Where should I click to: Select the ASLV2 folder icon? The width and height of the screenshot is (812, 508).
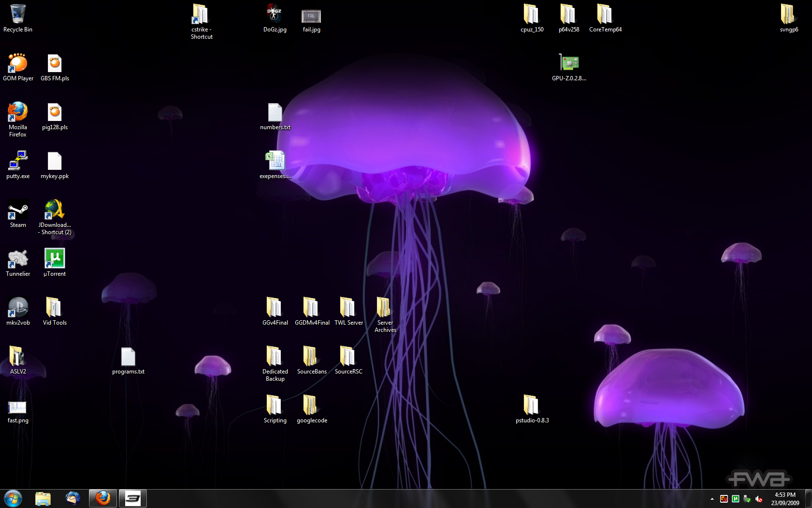(18, 360)
